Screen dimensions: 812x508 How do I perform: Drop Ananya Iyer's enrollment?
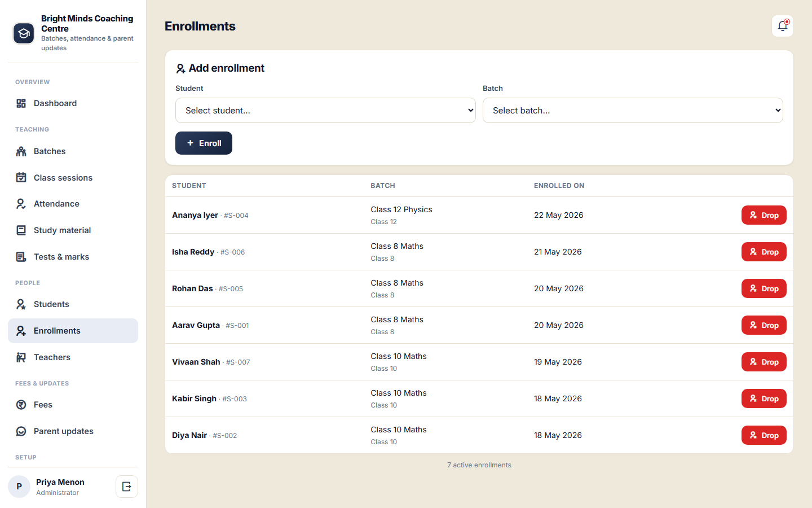764,215
